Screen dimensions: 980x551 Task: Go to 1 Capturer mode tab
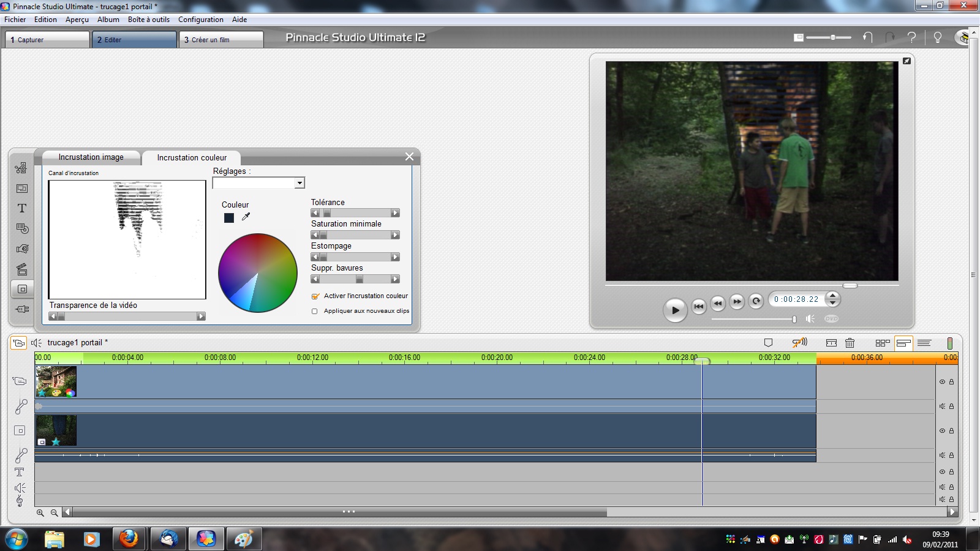[x=48, y=40]
